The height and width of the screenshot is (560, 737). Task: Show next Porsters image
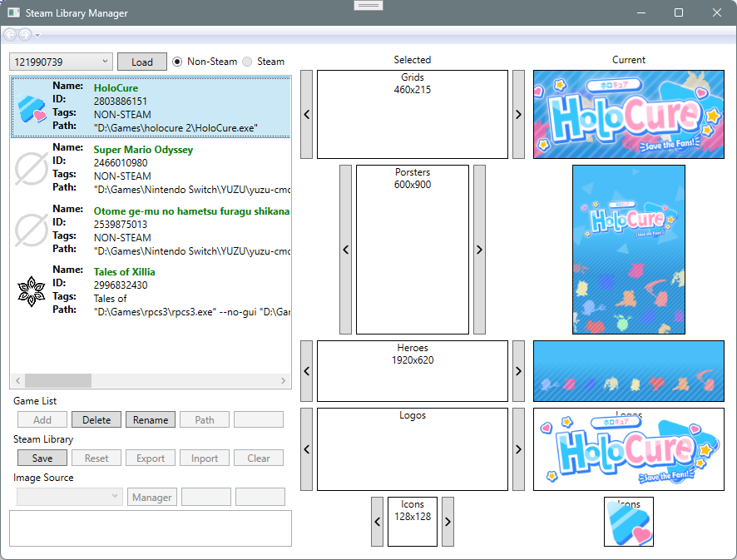[x=479, y=250]
